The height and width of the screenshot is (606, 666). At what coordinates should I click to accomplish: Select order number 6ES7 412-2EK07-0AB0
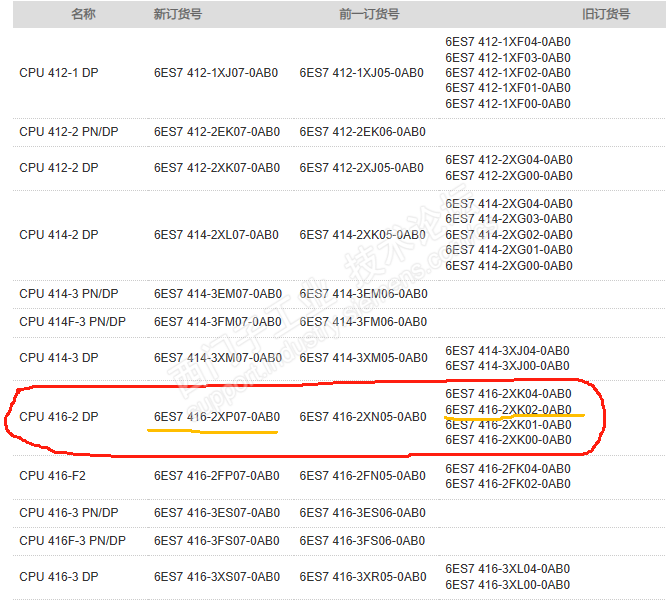point(217,132)
